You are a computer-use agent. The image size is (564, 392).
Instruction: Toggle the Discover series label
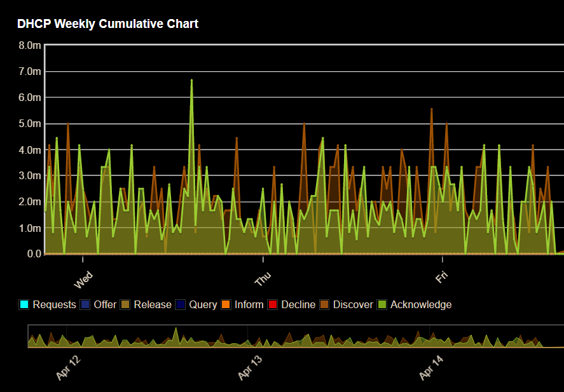point(353,305)
